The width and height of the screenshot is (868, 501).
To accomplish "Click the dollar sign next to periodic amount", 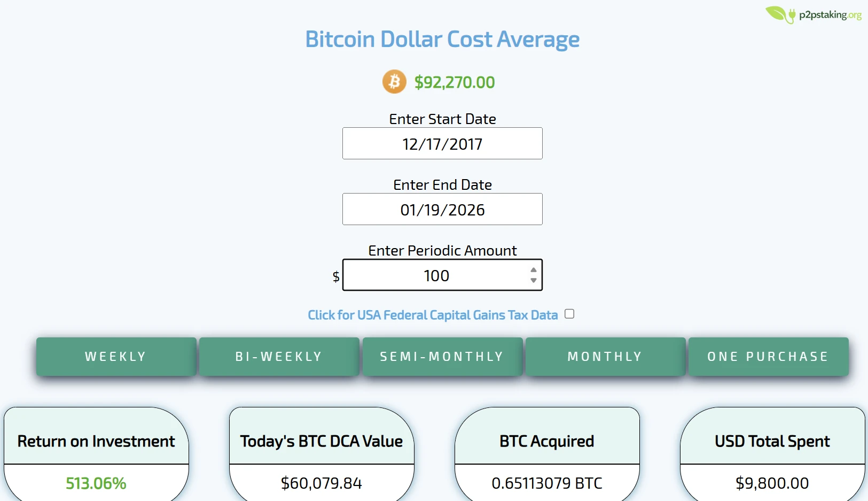I will (335, 276).
